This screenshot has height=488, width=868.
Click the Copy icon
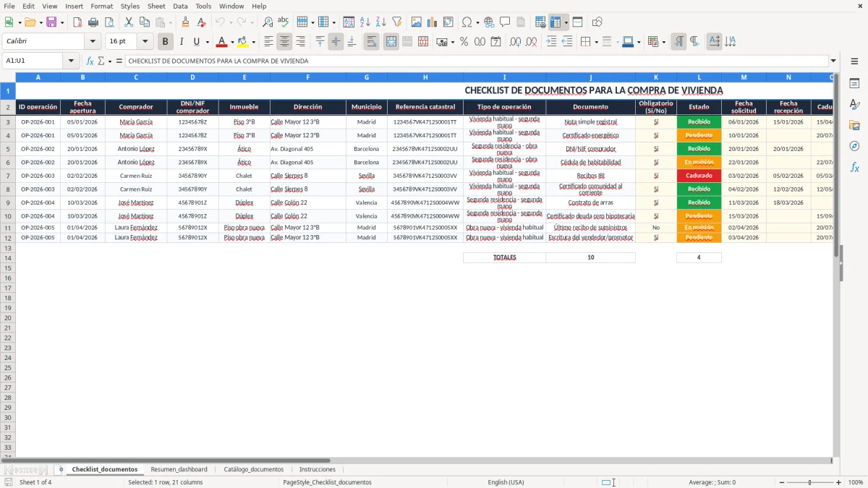pyautogui.click(x=145, y=22)
